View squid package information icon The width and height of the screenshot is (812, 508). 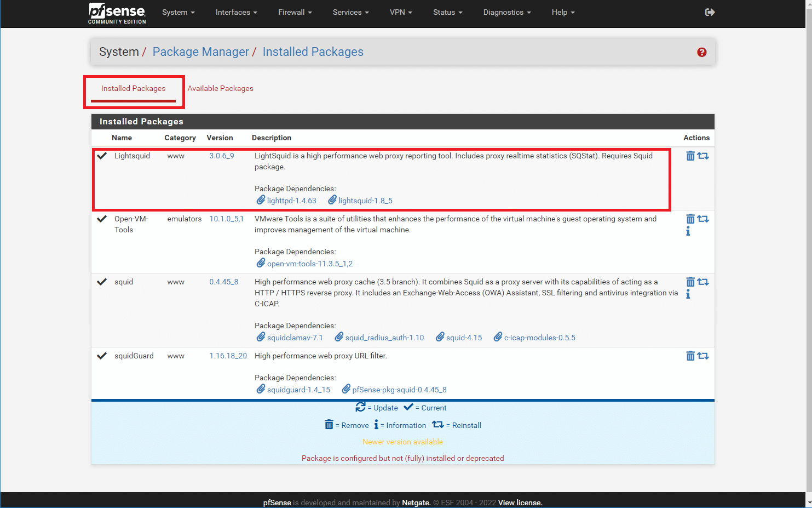(x=688, y=294)
